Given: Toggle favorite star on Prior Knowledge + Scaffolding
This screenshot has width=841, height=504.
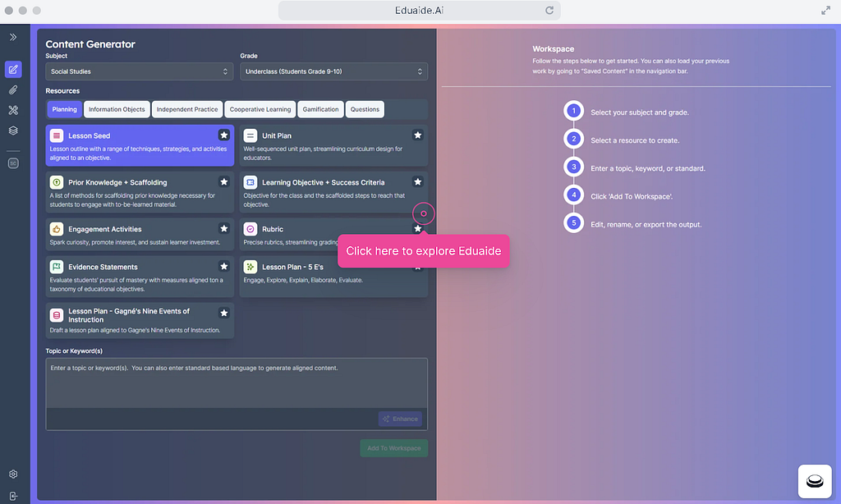Looking at the screenshot, I should coord(223,181).
